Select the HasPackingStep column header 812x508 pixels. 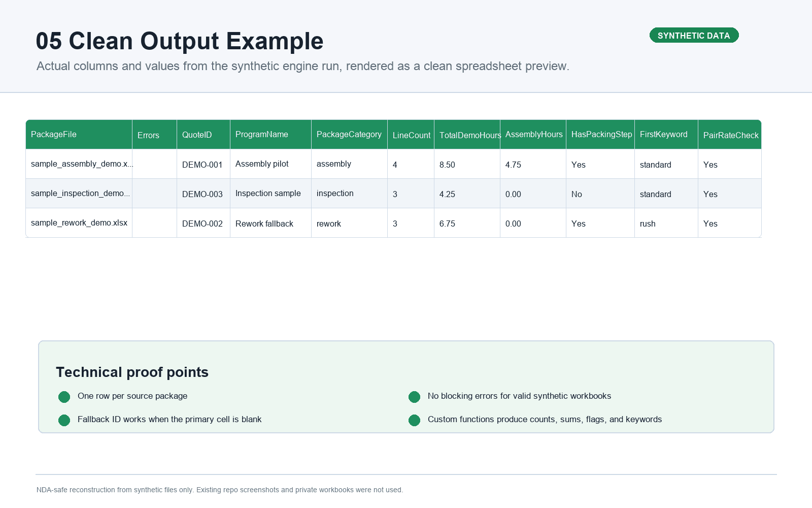(x=600, y=135)
